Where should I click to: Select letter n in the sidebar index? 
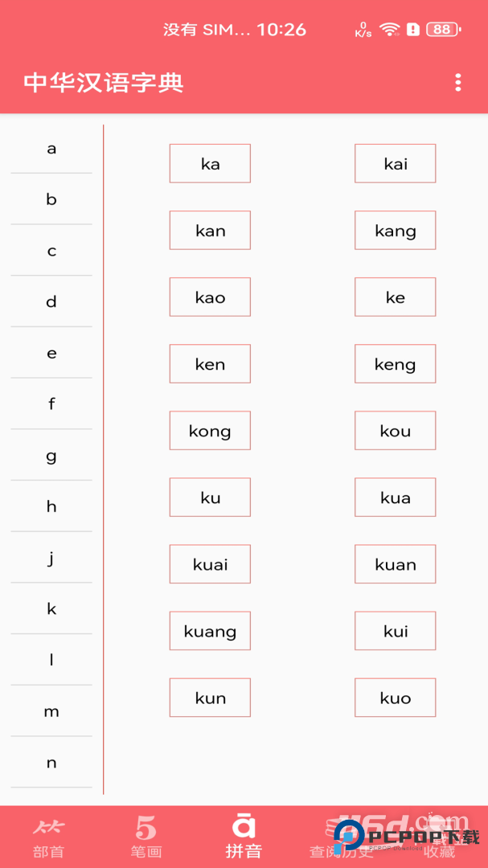(51, 762)
